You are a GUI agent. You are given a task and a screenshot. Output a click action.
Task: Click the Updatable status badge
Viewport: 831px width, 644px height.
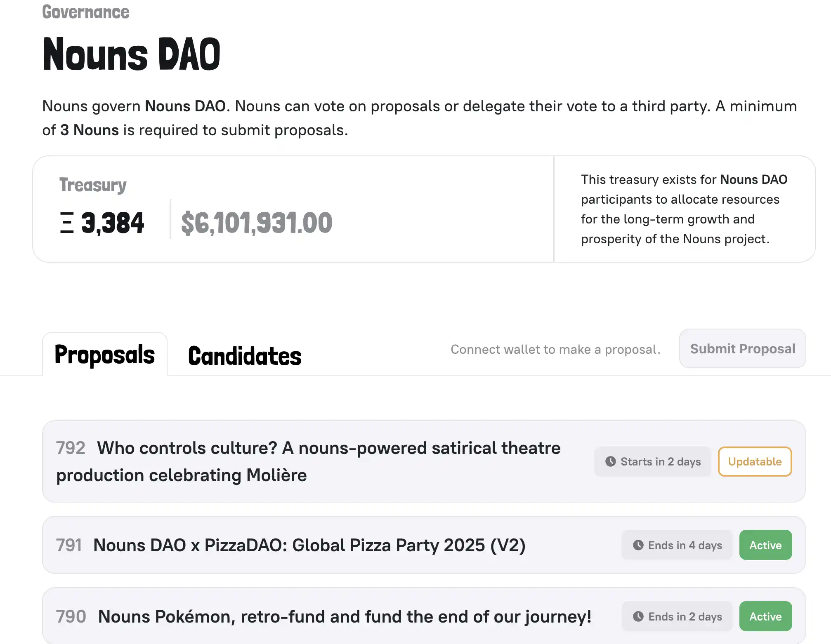[x=754, y=461]
